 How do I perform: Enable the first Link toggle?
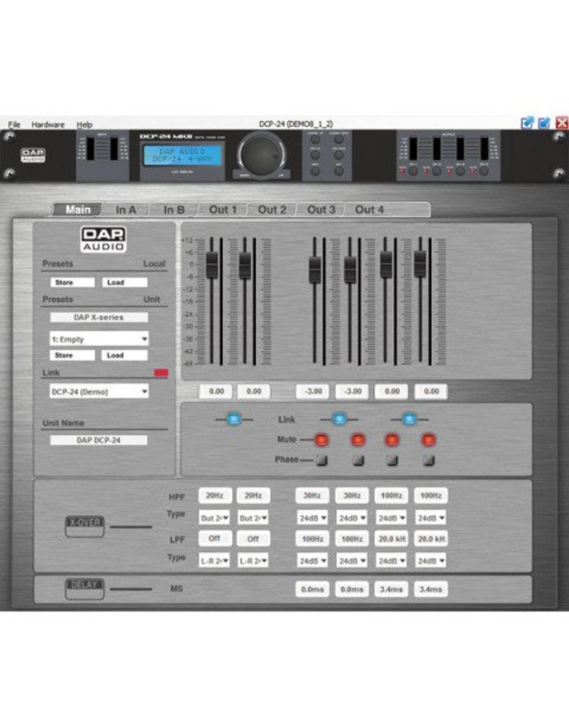234,419
